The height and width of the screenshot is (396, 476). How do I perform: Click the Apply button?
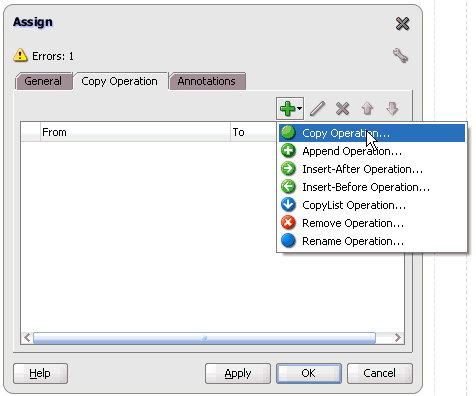[238, 373]
